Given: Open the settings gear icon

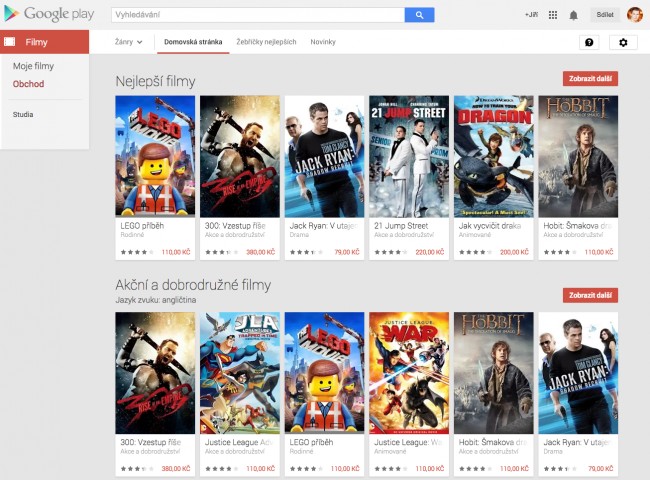Looking at the screenshot, I should [x=623, y=43].
